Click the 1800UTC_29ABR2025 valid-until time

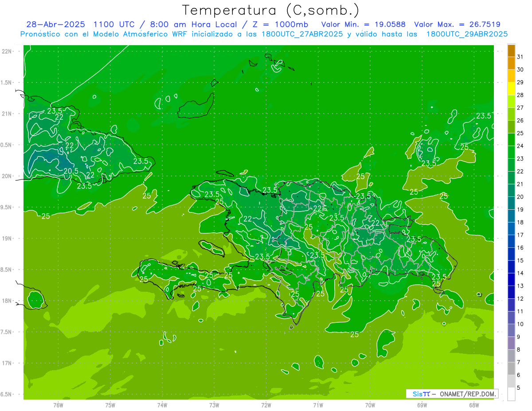click(467, 34)
